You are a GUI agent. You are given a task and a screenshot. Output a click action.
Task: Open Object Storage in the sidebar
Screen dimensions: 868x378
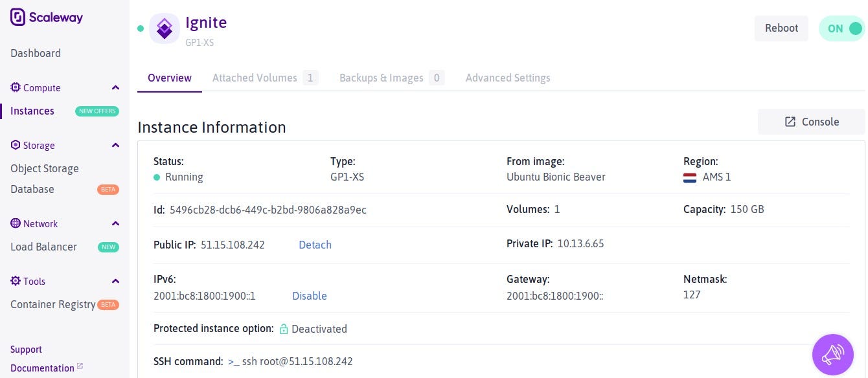(x=45, y=168)
